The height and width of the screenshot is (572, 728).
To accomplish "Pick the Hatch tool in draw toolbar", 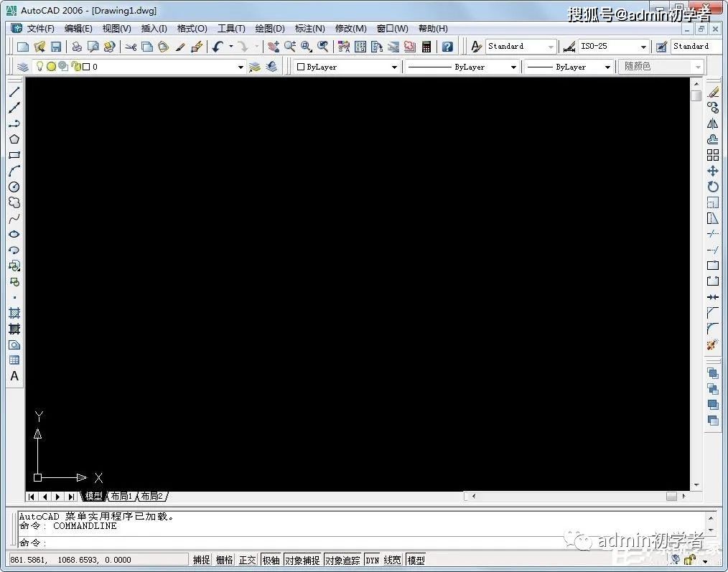I will [14, 313].
